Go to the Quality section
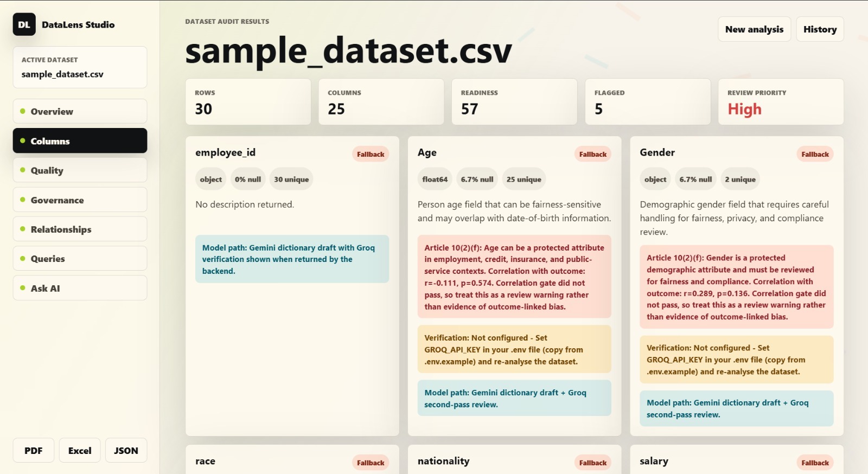This screenshot has height=474, width=868. [x=80, y=170]
